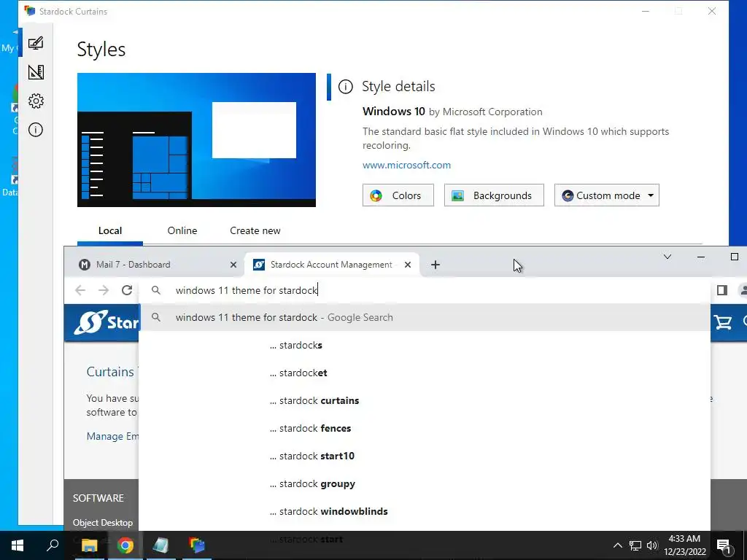Reload the Chrome page

point(127,290)
